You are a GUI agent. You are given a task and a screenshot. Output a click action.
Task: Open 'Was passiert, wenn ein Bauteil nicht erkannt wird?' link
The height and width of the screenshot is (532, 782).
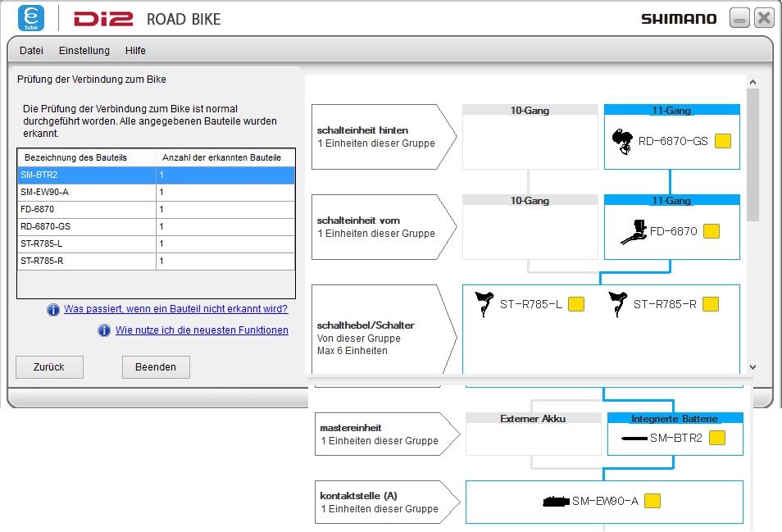(175, 309)
